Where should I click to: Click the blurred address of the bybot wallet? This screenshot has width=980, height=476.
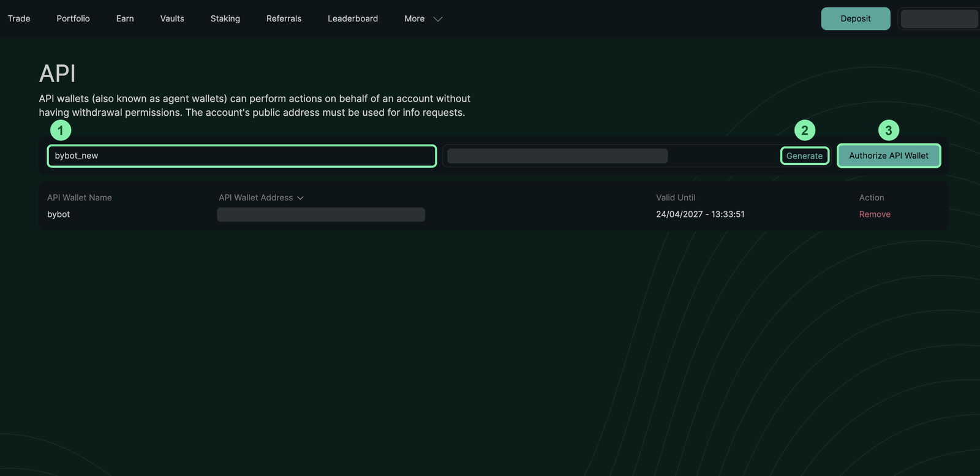pos(321,214)
